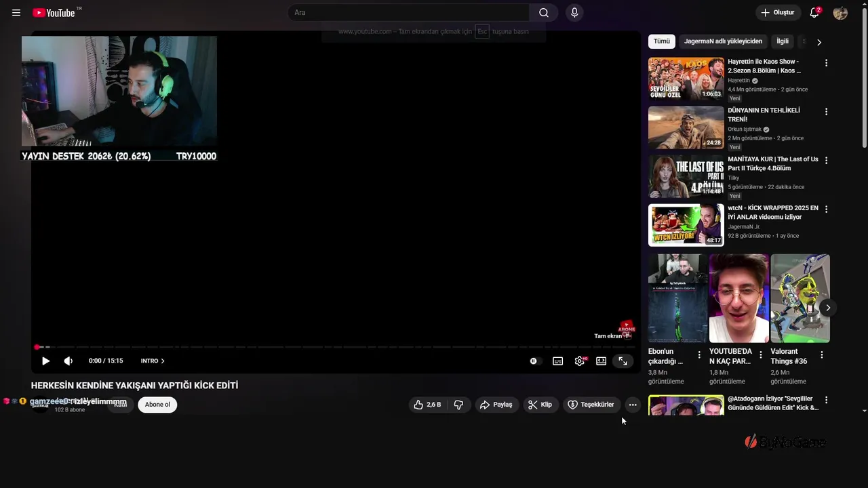The image size is (868, 488).
Task: Open Atadogann İzliyor video title
Action: click(x=773, y=403)
